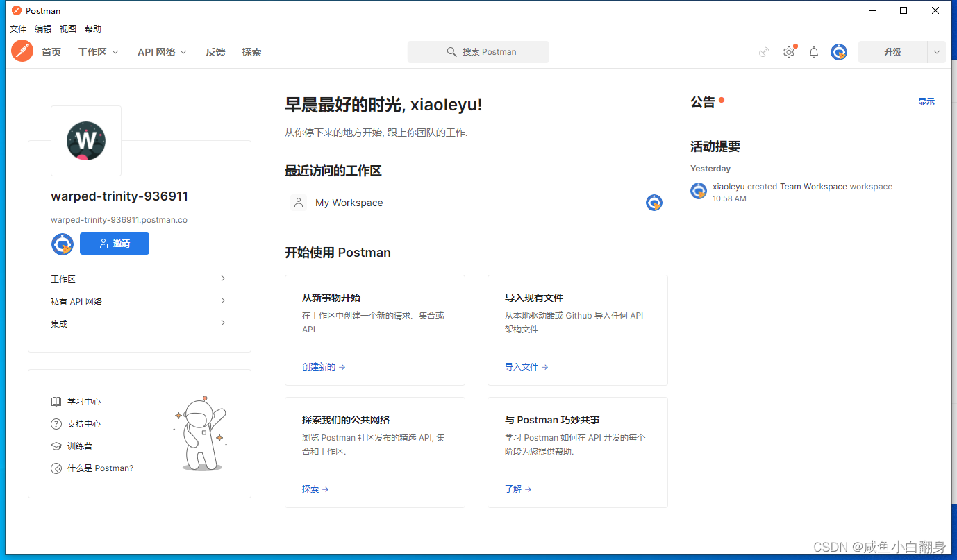This screenshot has height=560, width=957.
Task: Click the 从新事物开始 card title
Action: point(331,298)
